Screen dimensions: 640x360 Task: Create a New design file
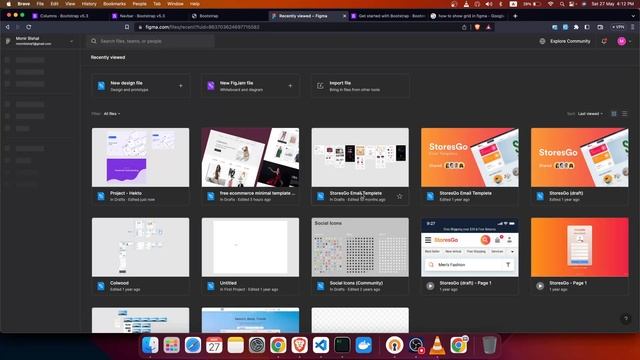[x=140, y=86]
